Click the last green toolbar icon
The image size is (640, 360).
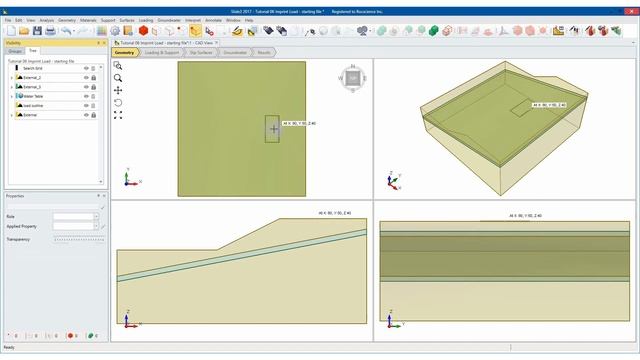tap(616, 31)
